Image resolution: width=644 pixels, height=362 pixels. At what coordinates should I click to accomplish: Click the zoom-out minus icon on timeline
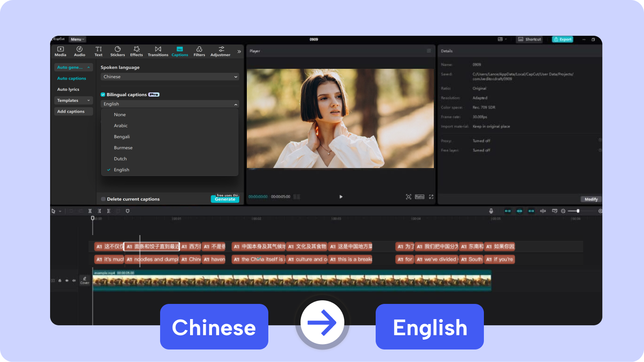coord(563,211)
